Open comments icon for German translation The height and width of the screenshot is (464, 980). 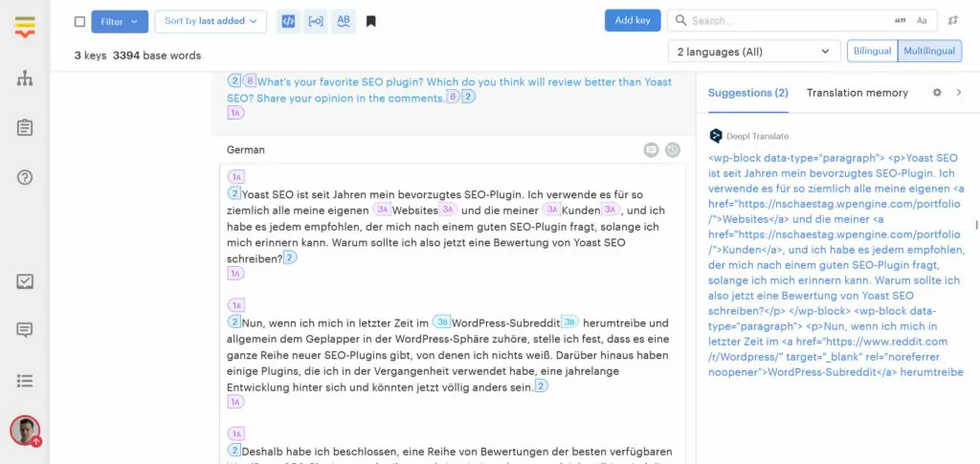point(651,150)
